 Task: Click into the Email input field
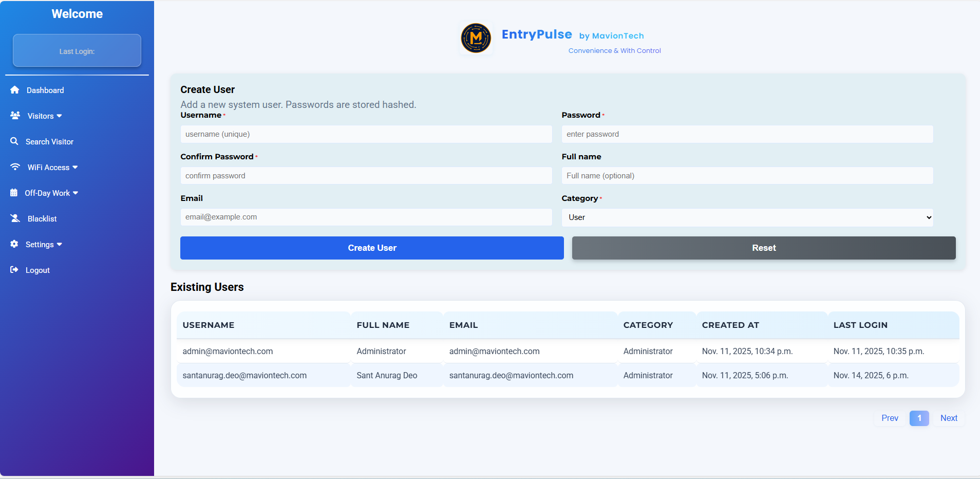[x=366, y=217]
